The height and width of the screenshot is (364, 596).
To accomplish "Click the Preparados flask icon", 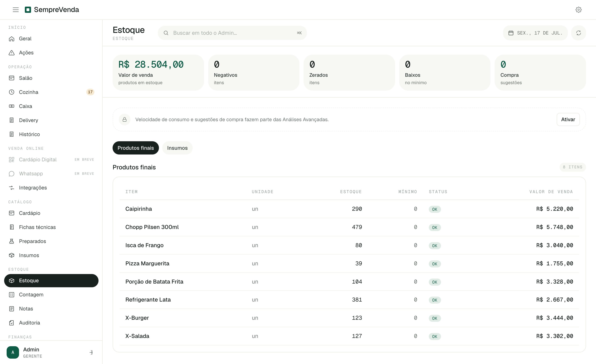I will (x=12, y=241).
